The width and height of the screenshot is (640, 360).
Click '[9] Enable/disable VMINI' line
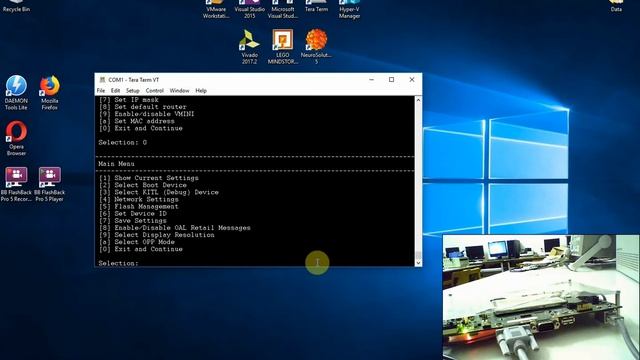point(147,114)
